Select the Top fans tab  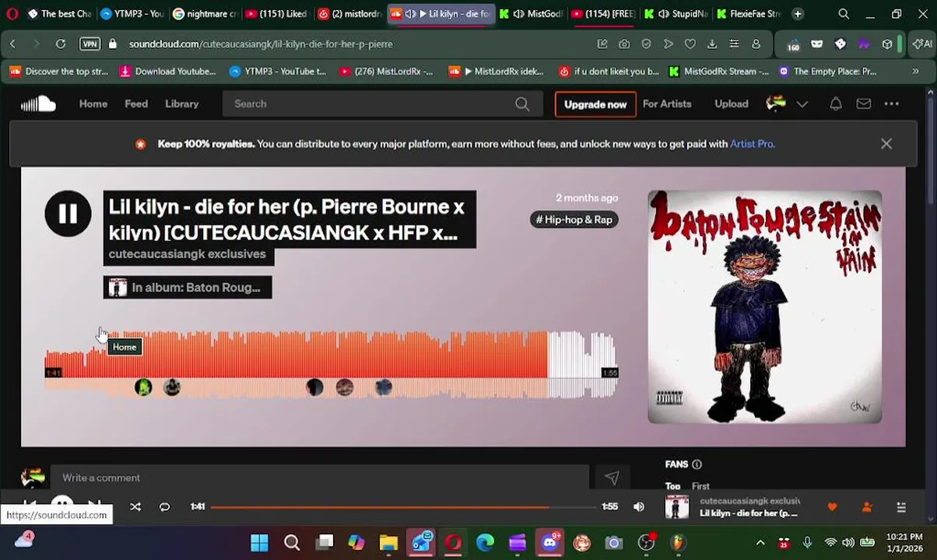pos(672,486)
